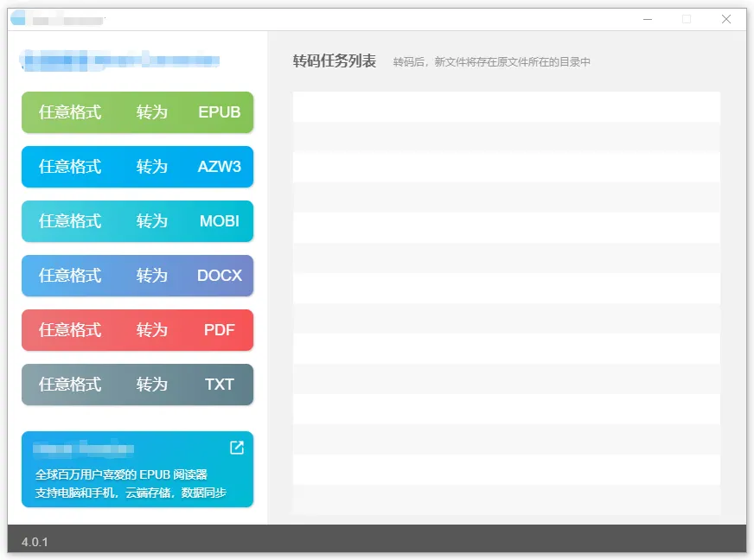This screenshot has width=754, height=560.
Task: Minimize the converter window
Action: point(648,19)
